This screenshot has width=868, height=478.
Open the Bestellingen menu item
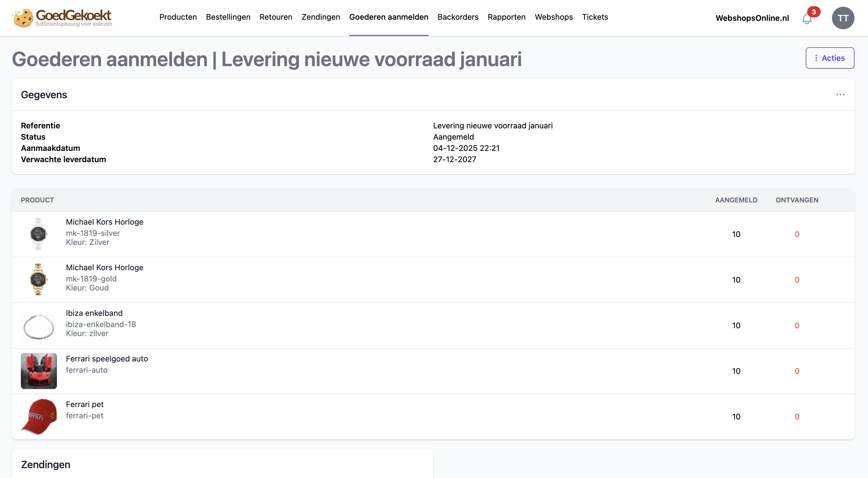pos(228,17)
